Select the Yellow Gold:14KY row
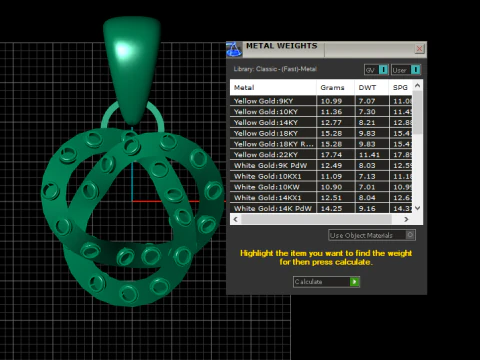 (x=321, y=122)
